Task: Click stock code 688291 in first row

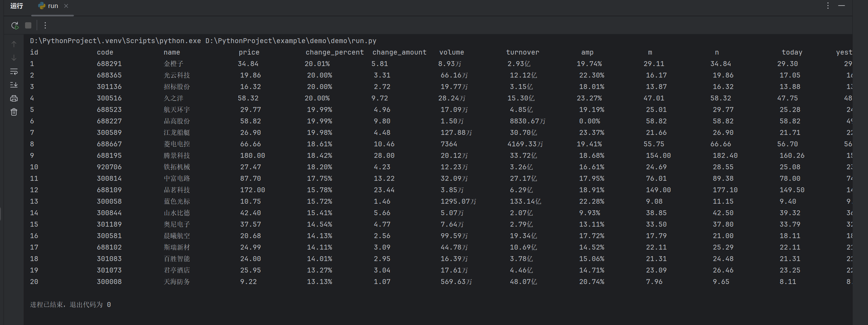Action: 109,64
